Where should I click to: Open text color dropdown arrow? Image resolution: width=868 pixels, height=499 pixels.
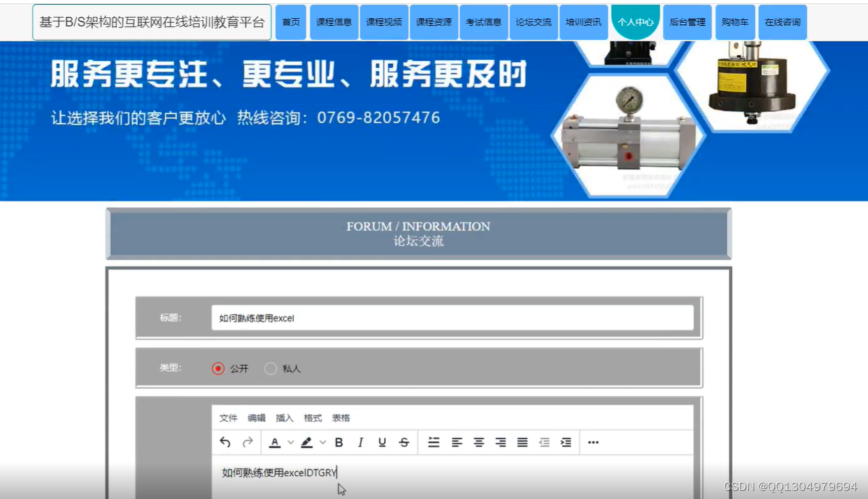click(x=290, y=443)
